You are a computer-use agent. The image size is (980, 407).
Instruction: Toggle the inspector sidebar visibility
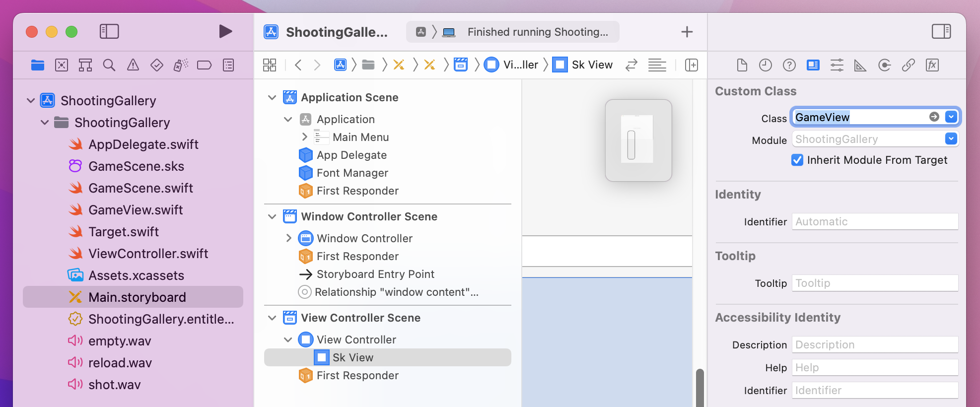pyautogui.click(x=941, y=32)
